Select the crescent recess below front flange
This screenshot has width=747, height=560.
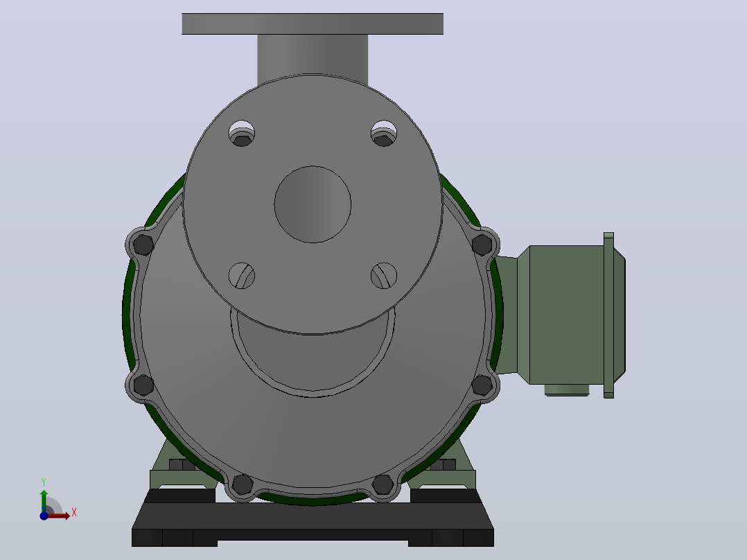(313, 365)
